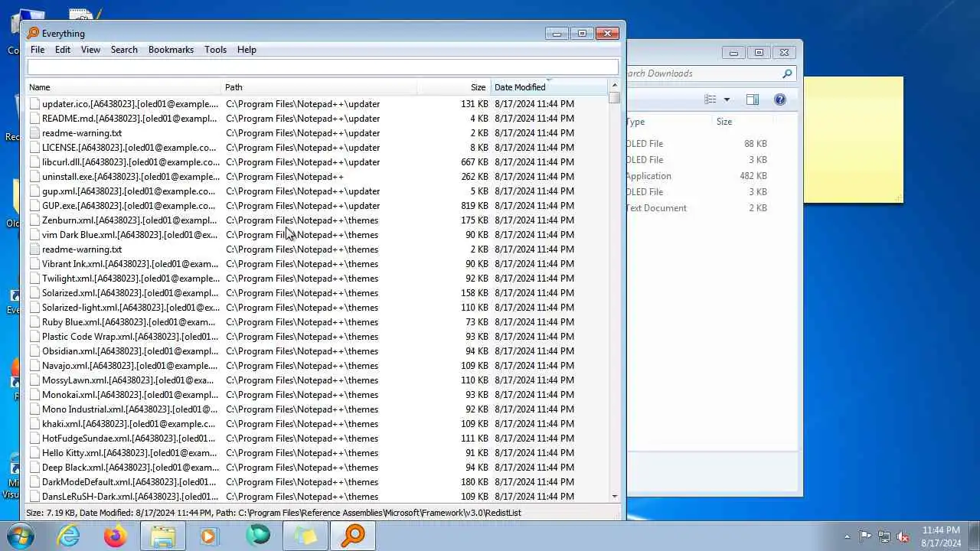Click the results list scrollbar thumb
Screen dimensions: 980x551
click(614, 97)
